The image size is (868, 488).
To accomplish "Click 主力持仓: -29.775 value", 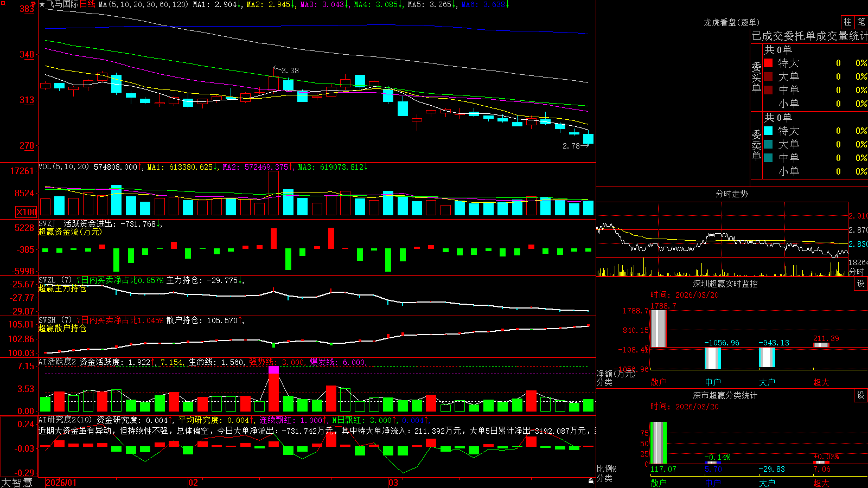I will click(205, 280).
